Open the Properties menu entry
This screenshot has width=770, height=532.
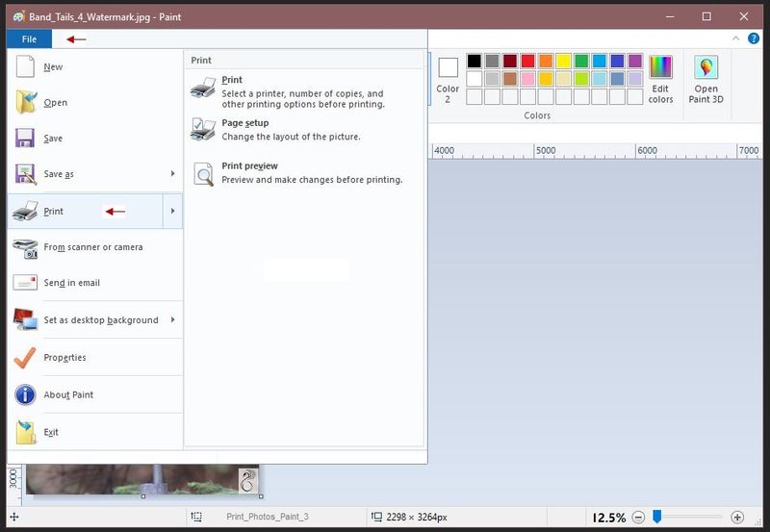(x=95, y=358)
